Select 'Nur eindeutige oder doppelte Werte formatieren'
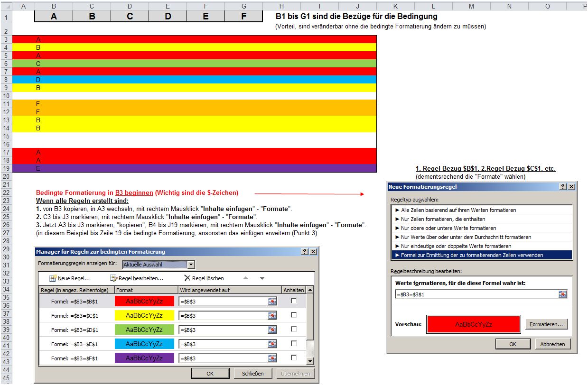Viewport: 588px width, 385px height. click(x=482, y=246)
